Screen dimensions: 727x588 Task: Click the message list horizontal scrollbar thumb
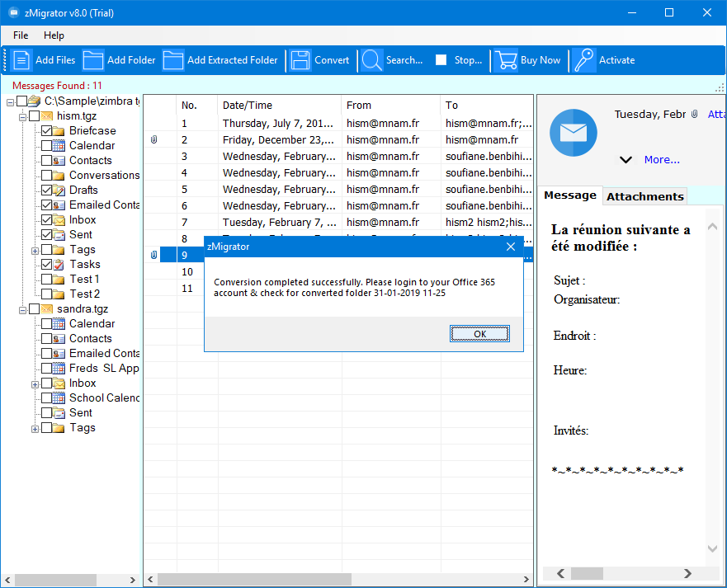(254, 579)
